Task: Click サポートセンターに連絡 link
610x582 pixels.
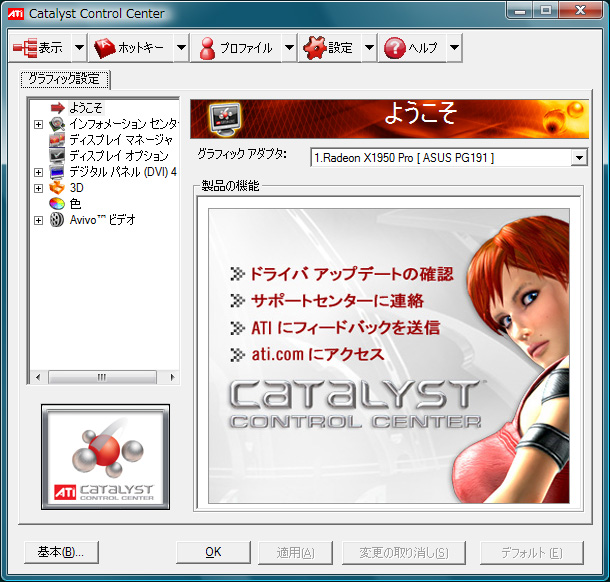Action: 337,301
